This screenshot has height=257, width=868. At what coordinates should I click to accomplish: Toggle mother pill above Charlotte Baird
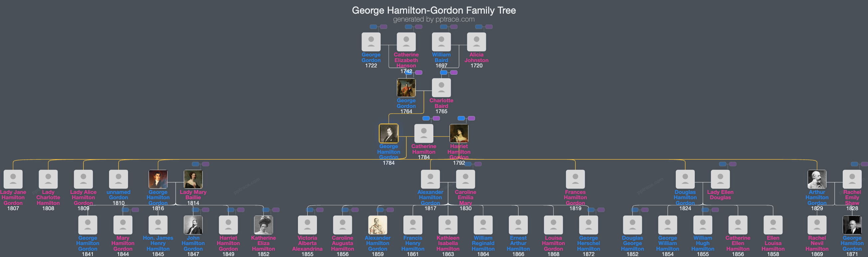454,72
